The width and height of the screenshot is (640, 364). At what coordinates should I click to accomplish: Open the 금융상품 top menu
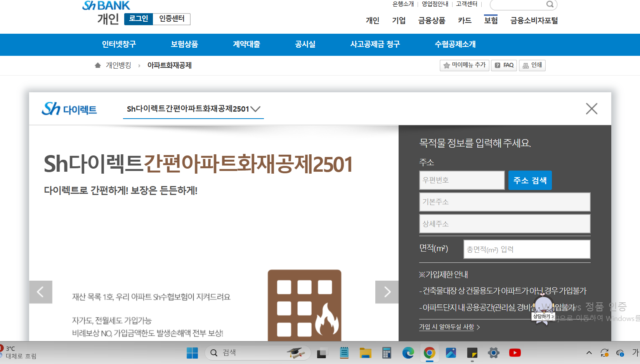[x=432, y=21]
